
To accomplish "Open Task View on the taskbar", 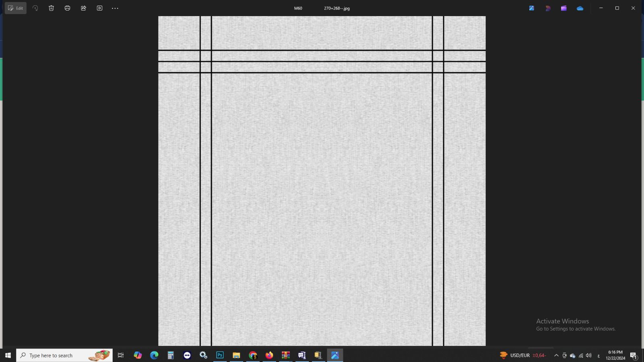I will point(120,355).
